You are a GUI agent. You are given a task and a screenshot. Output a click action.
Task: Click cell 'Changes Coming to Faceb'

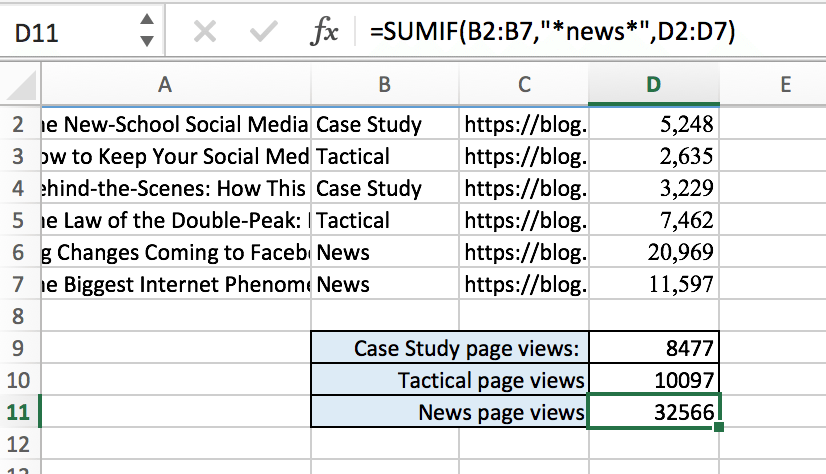pos(176,252)
